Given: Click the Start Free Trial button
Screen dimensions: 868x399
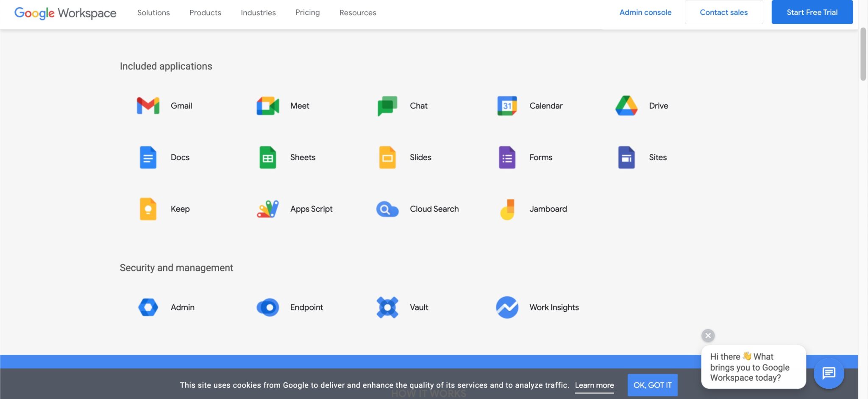Looking at the screenshot, I should click(x=812, y=12).
